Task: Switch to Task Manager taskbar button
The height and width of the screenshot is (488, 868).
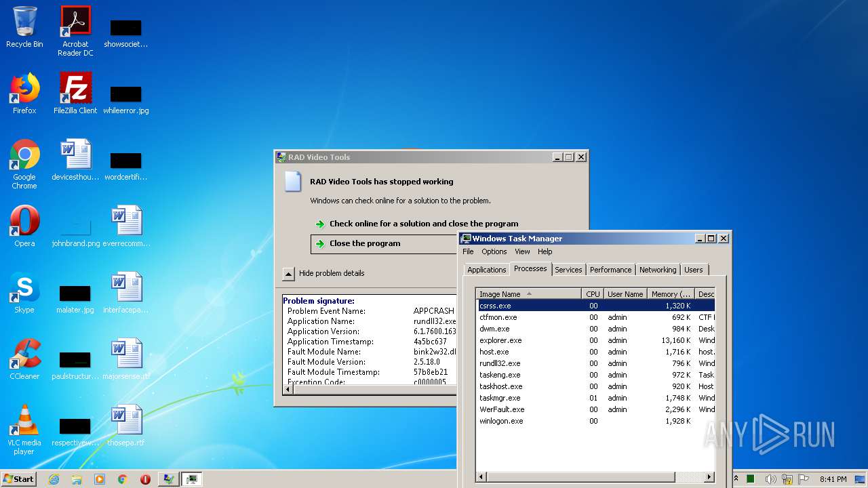Action: click(x=191, y=479)
